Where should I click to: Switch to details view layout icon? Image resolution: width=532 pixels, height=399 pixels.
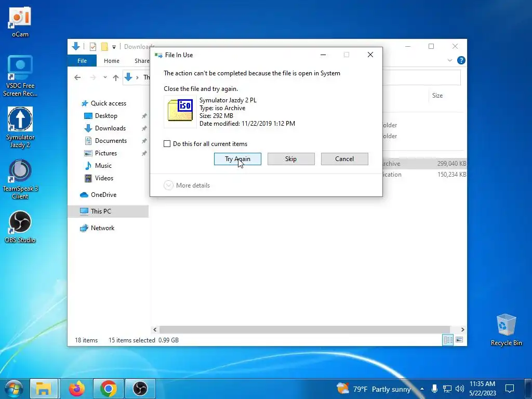point(448,340)
